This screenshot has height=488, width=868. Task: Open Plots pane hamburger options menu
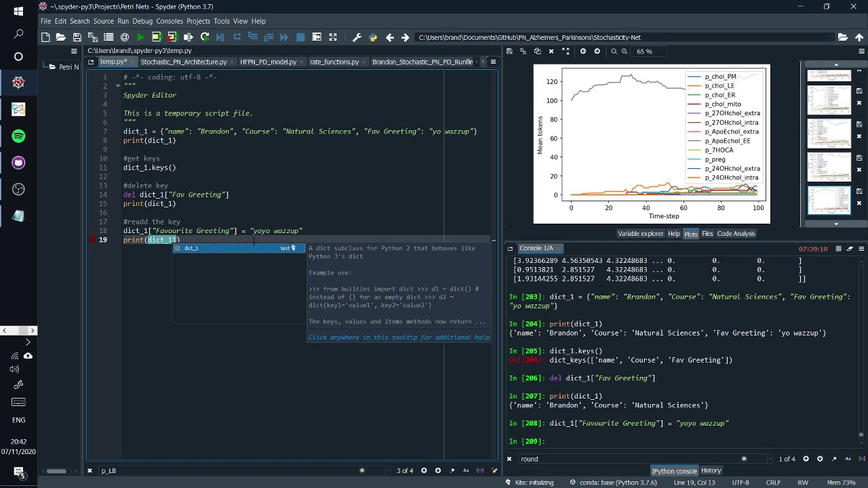tap(861, 52)
